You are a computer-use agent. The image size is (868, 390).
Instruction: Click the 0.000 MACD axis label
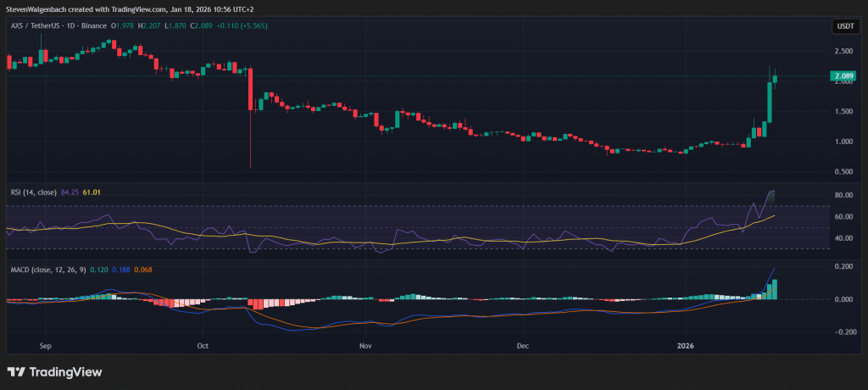(845, 299)
